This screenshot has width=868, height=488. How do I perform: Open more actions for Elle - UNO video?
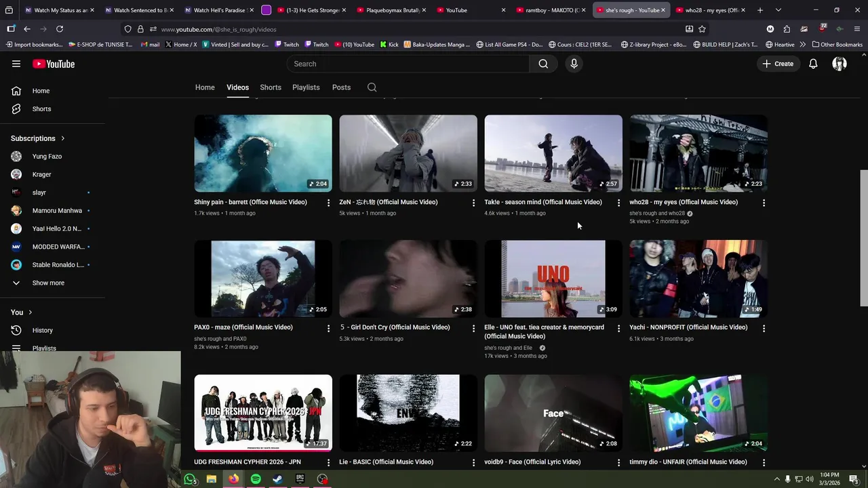click(x=618, y=328)
